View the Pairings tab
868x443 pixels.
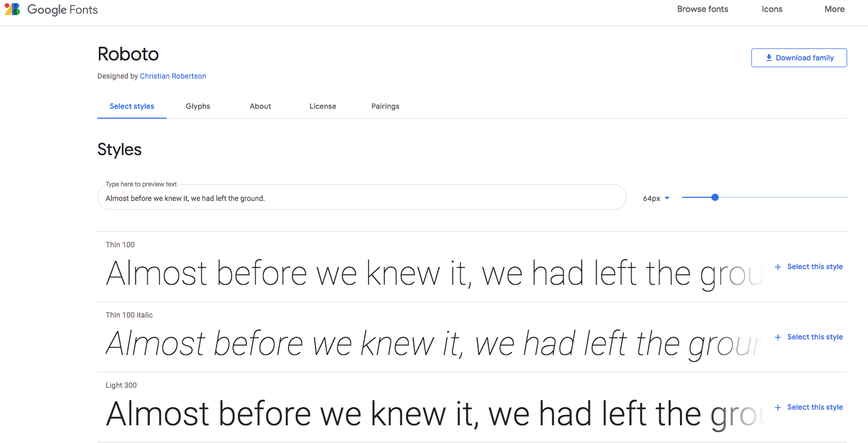tap(385, 106)
